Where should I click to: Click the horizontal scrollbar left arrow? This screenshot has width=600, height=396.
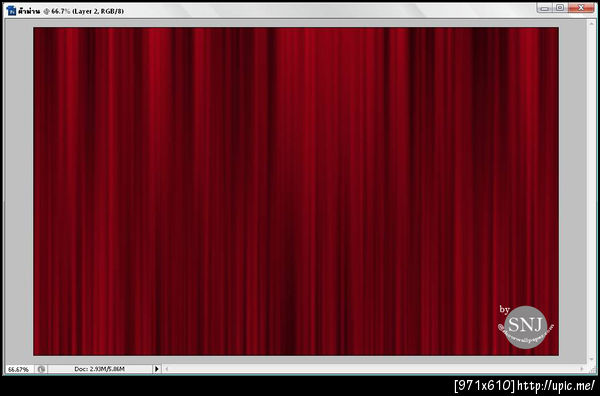167,369
